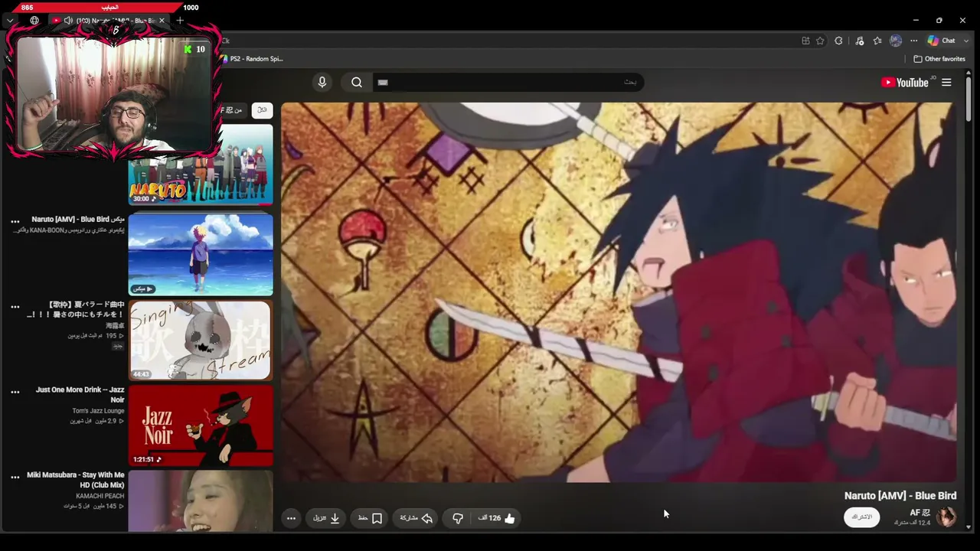
Task: Open options menu for Blue Bird mix
Action: coord(15,221)
